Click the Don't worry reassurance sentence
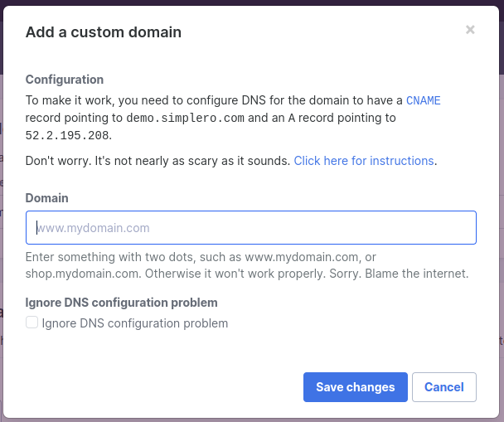This screenshot has height=422, width=504. [157, 161]
